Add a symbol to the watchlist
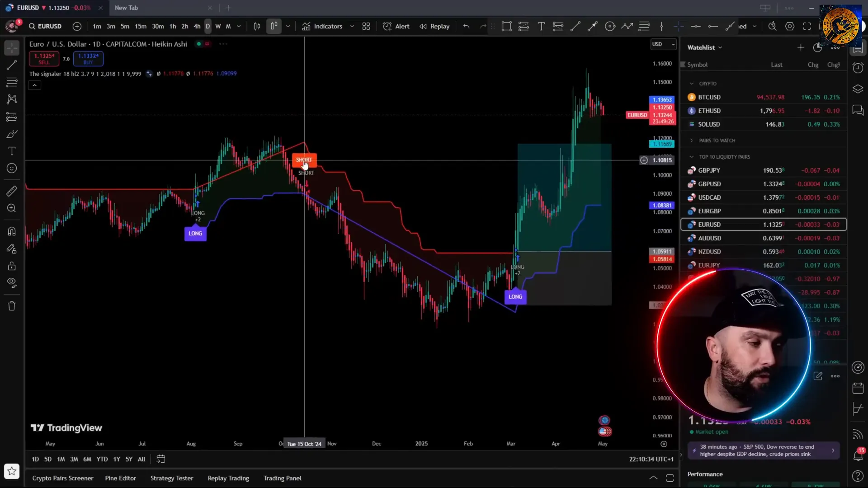 801,47
